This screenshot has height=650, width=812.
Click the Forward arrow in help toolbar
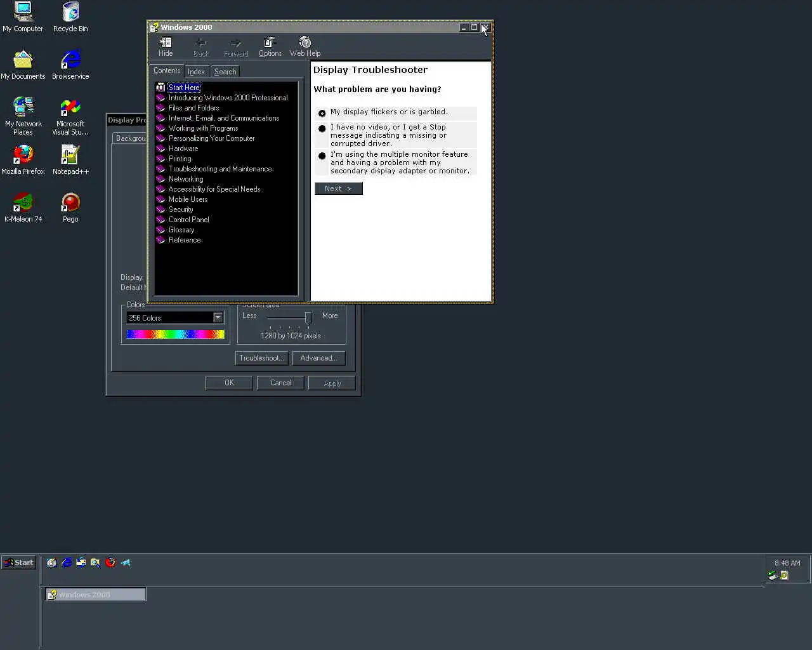pyautogui.click(x=236, y=47)
